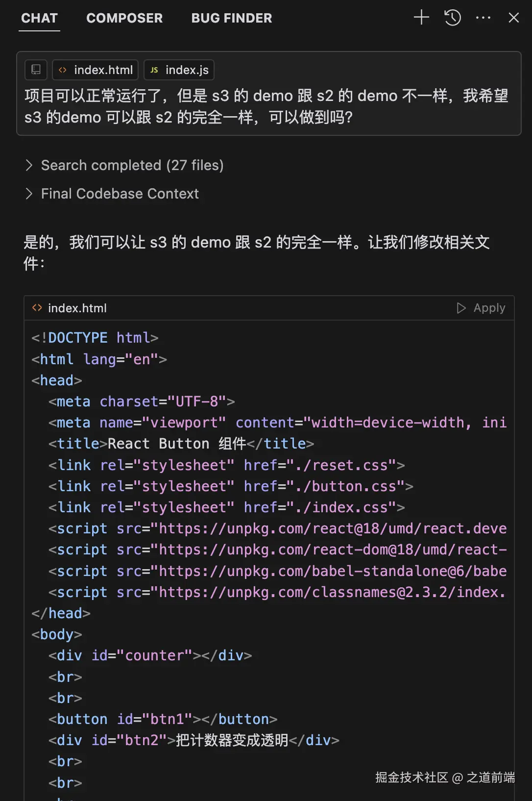Screen dimensions: 532x801
Task: Click the HTML file icon in code header
Action: (37, 308)
